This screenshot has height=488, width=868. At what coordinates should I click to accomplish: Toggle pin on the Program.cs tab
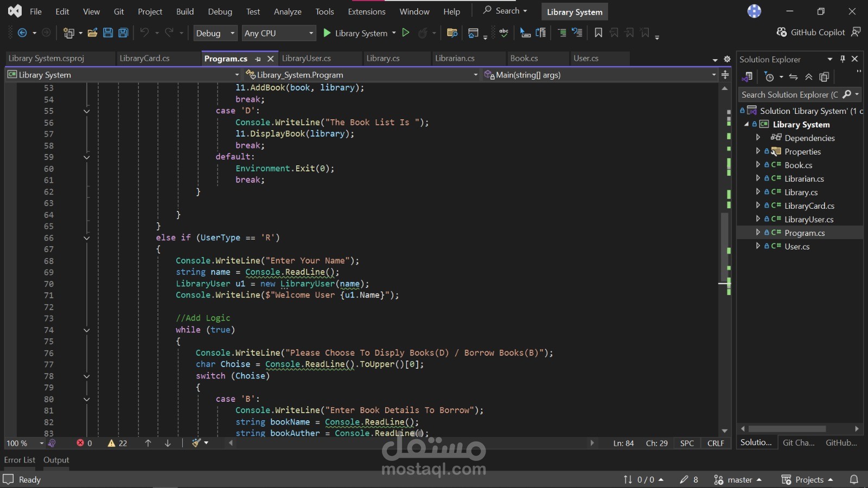(258, 59)
